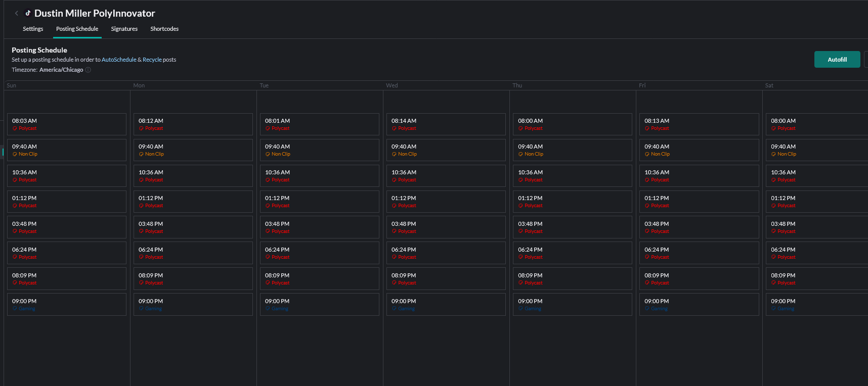Open the Settings tab
This screenshot has height=386, width=868.
click(33, 29)
